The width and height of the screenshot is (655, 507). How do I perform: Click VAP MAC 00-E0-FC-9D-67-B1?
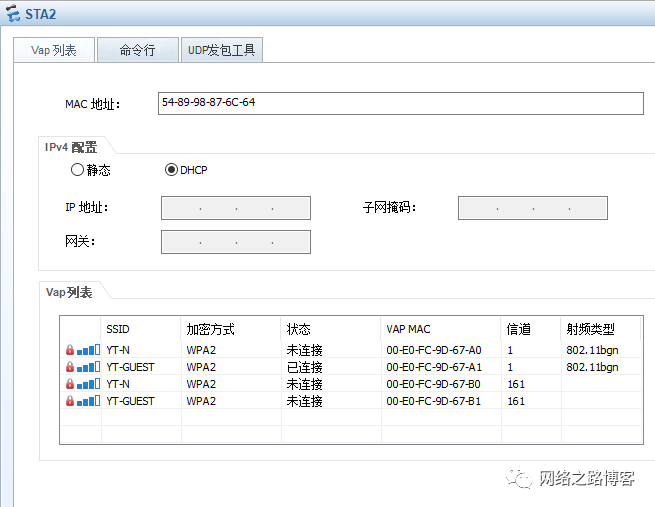click(434, 401)
